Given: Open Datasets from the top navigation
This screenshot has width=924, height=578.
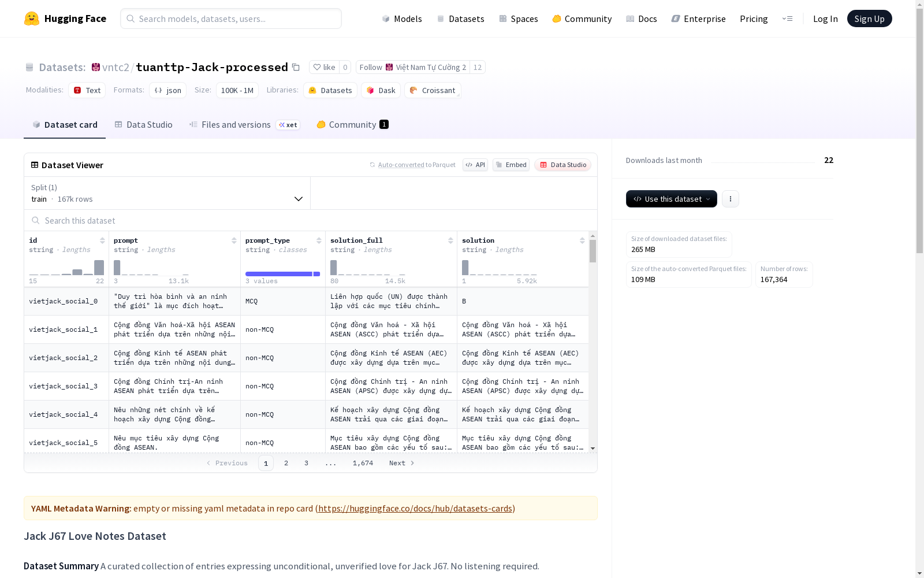Looking at the screenshot, I should (x=460, y=18).
